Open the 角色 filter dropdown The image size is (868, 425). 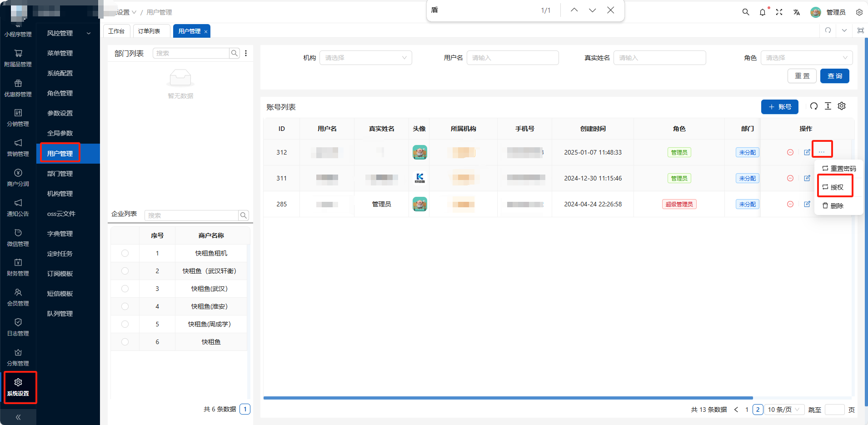[x=807, y=58]
